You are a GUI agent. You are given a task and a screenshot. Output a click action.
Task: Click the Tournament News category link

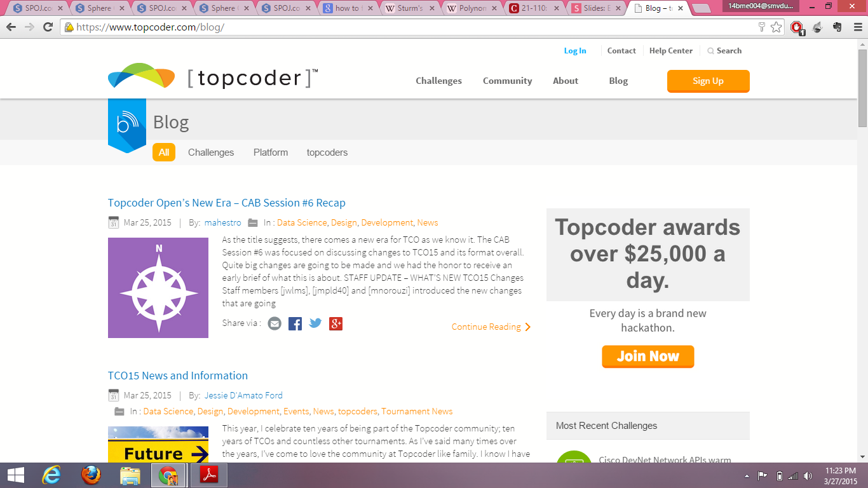point(417,411)
